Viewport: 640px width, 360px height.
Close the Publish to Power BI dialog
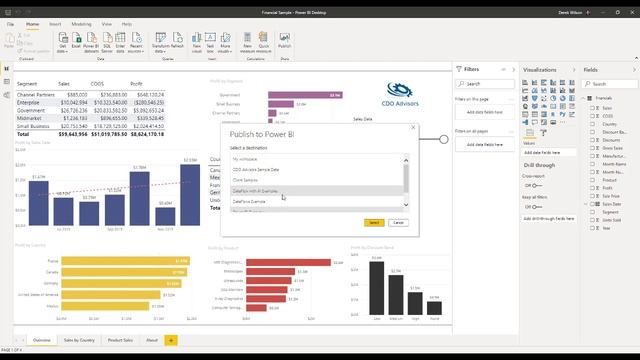[413, 127]
